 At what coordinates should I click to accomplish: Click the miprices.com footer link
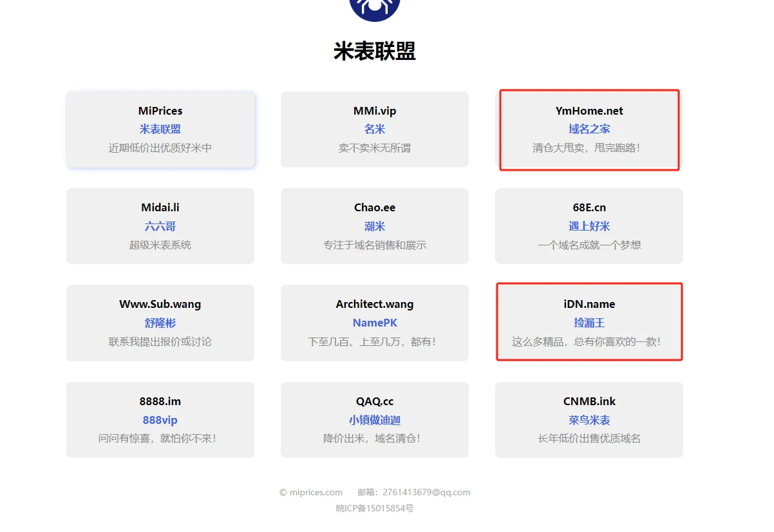pyautogui.click(x=316, y=493)
